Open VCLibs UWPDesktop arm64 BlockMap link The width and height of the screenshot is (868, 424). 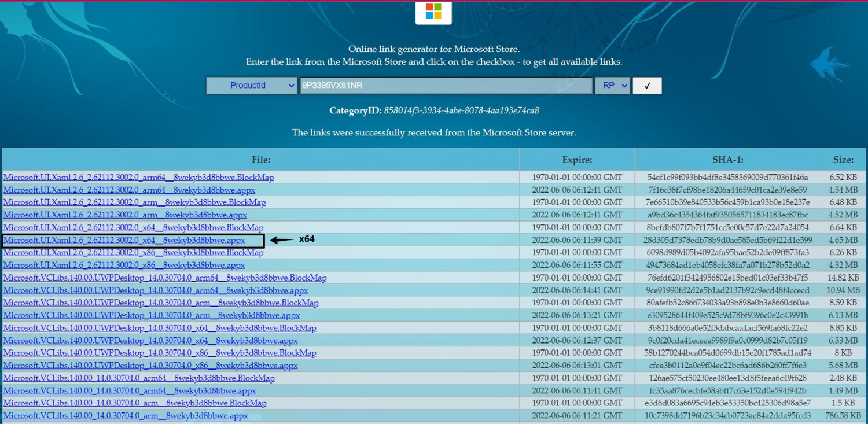(x=165, y=278)
